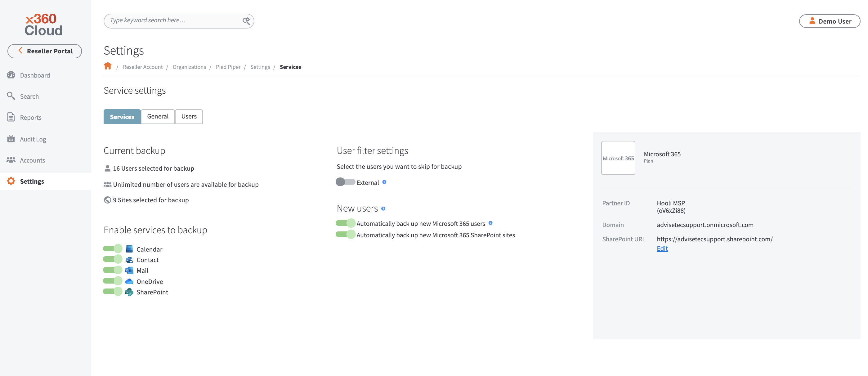Screen dimensions: 868x376
Task: Click the help icon next to New users
Action: point(383,208)
